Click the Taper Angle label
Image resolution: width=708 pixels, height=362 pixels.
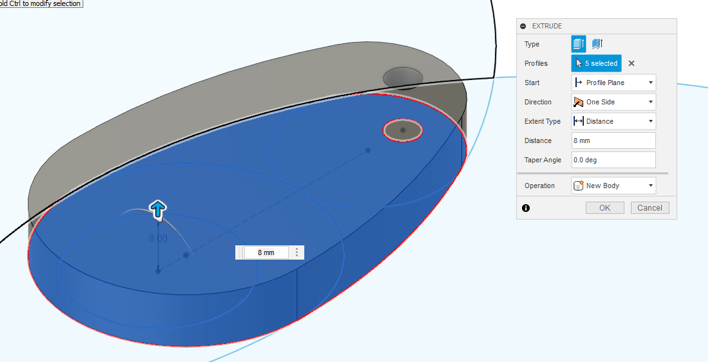point(543,160)
